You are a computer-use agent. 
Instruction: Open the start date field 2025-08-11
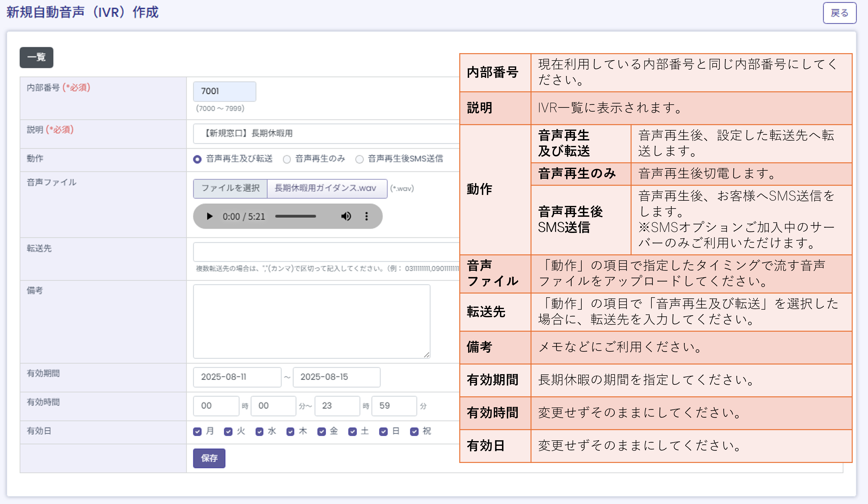click(x=237, y=377)
